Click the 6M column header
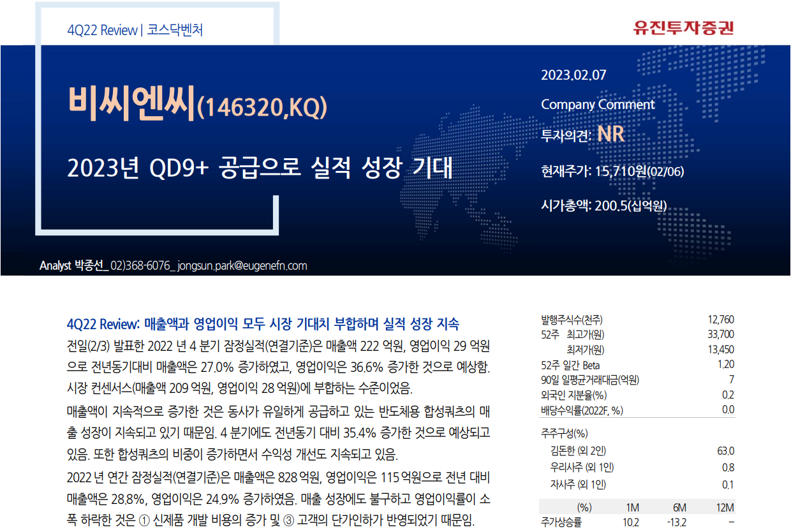 (679, 507)
